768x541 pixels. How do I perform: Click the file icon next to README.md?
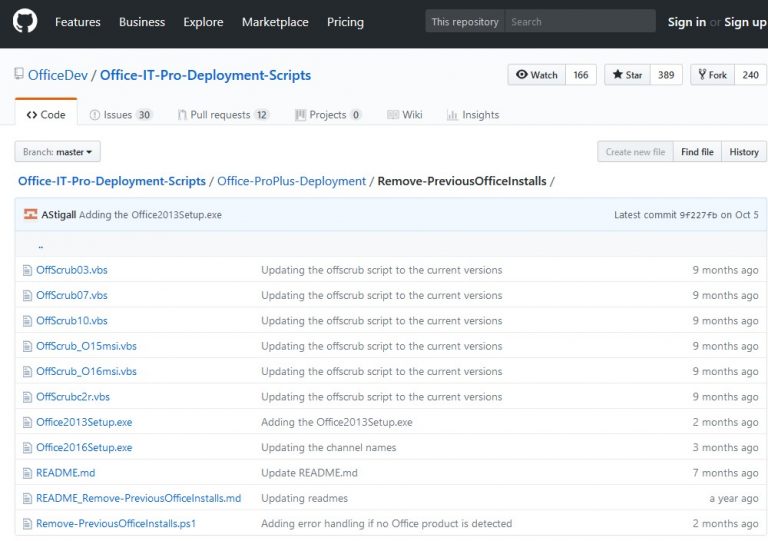click(x=27, y=473)
